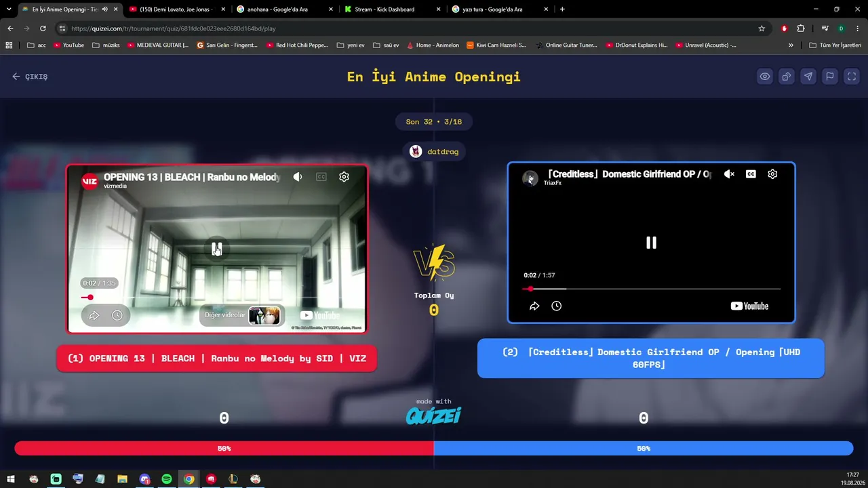The image size is (868, 488).
Task: Switch to the yazı tura Google tab
Action: 499,9
